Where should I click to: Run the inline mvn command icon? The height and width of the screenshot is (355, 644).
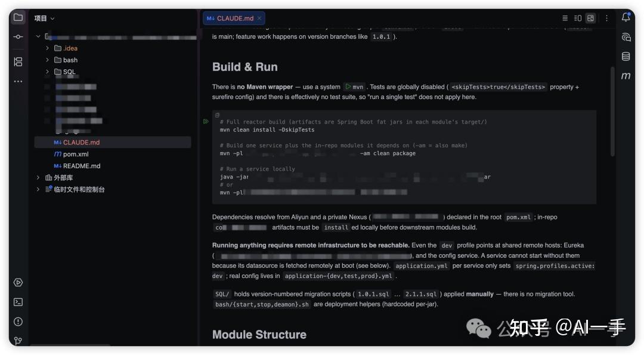click(348, 87)
